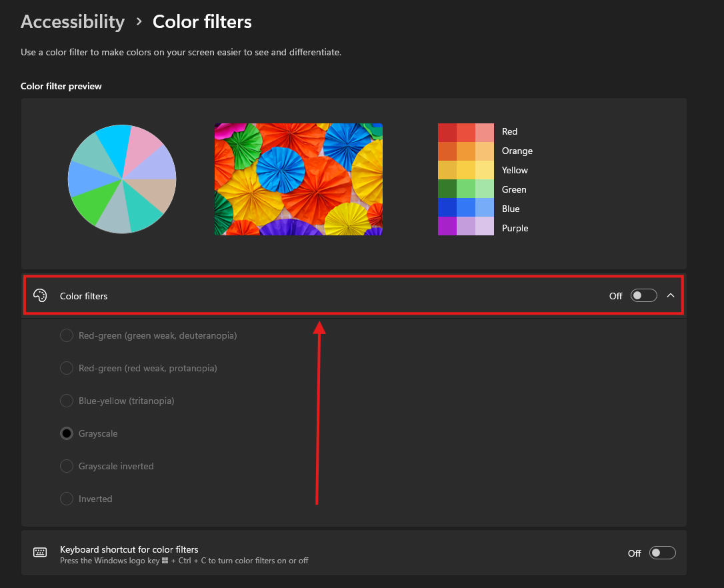724x588 pixels.
Task: Turn on the Color filters toggle
Action: pyautogui.click(x=643, y=295)
